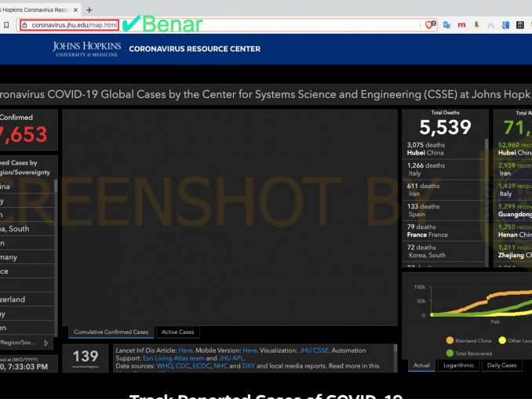Select the 1,250 recovered Henan row

tap(513, 231)
